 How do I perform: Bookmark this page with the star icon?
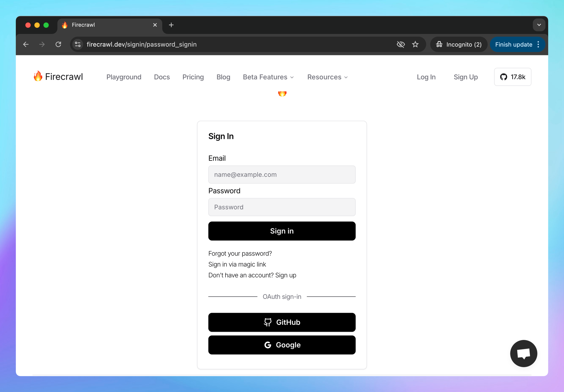click(x=415, y=44)
